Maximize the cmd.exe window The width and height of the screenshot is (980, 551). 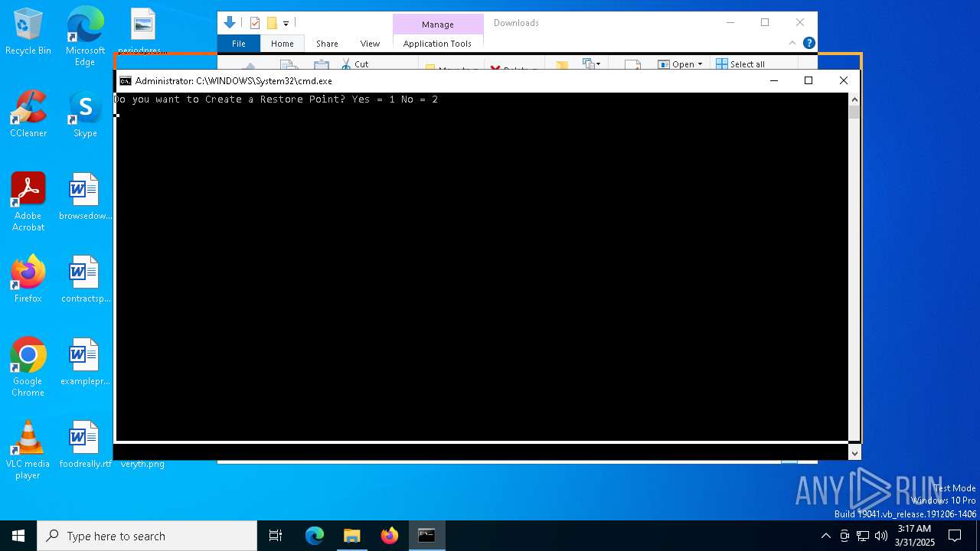tap(808, 81)
